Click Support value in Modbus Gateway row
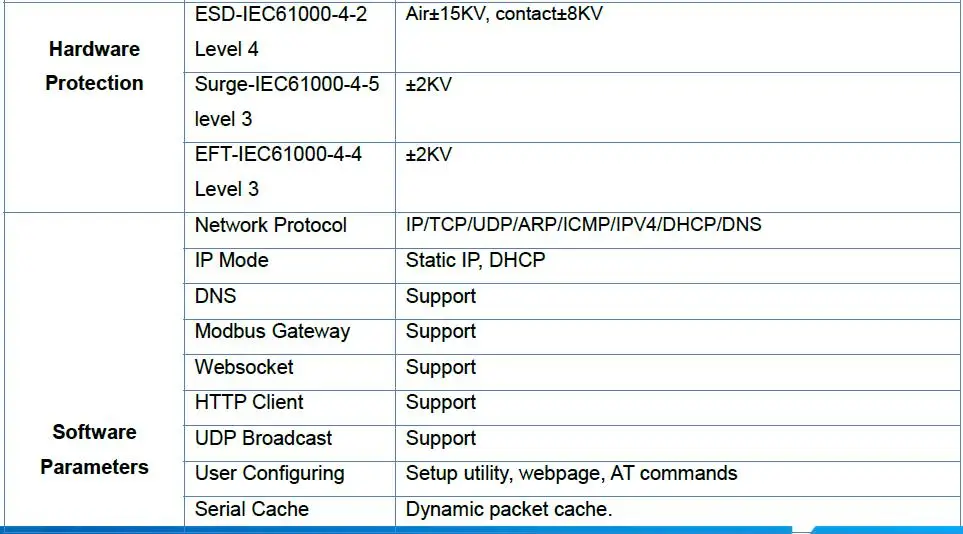963x534 pixels. [441, 332]
